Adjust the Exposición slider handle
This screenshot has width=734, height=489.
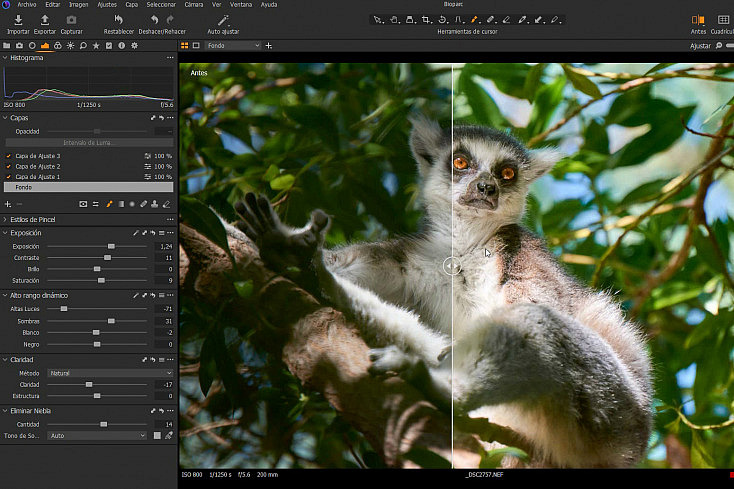tap(111, 246)
